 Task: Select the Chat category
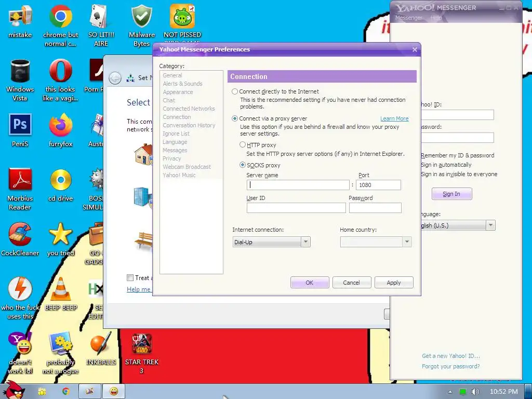(169, 100)
